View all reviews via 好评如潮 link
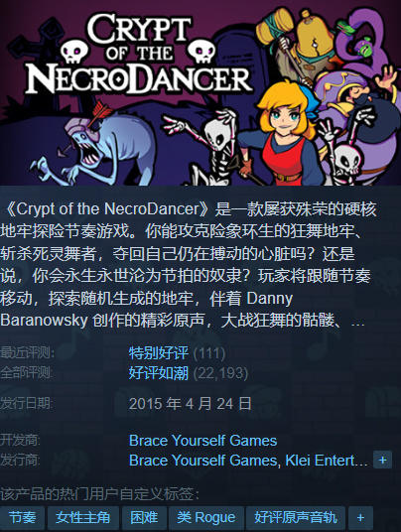The image size is (401, 532). tap(159, 373)
